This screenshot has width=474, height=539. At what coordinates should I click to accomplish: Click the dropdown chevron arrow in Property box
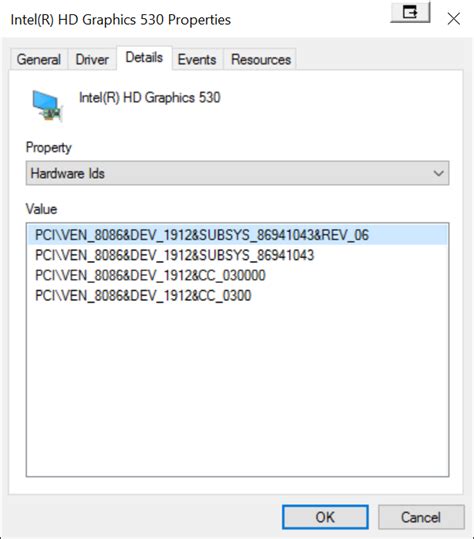click(438, 173)
